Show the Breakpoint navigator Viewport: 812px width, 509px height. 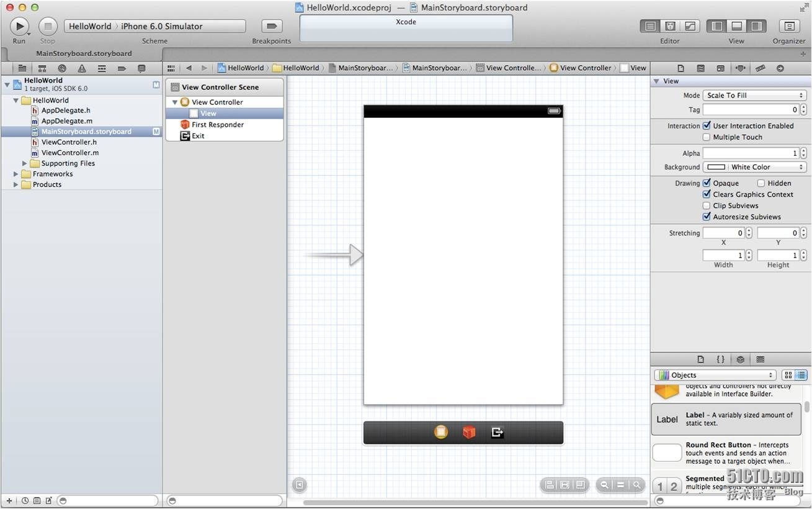click(x=122, y=68)
